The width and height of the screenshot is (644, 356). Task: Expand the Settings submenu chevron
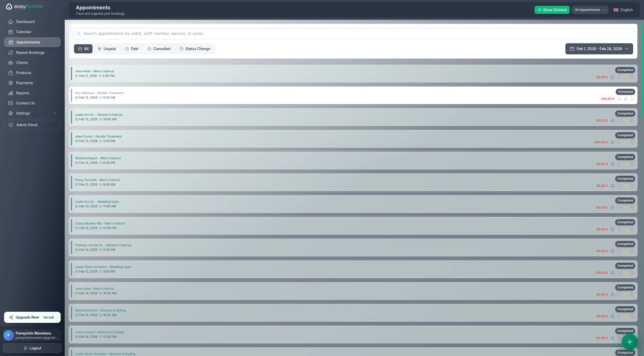click(54, 113)
